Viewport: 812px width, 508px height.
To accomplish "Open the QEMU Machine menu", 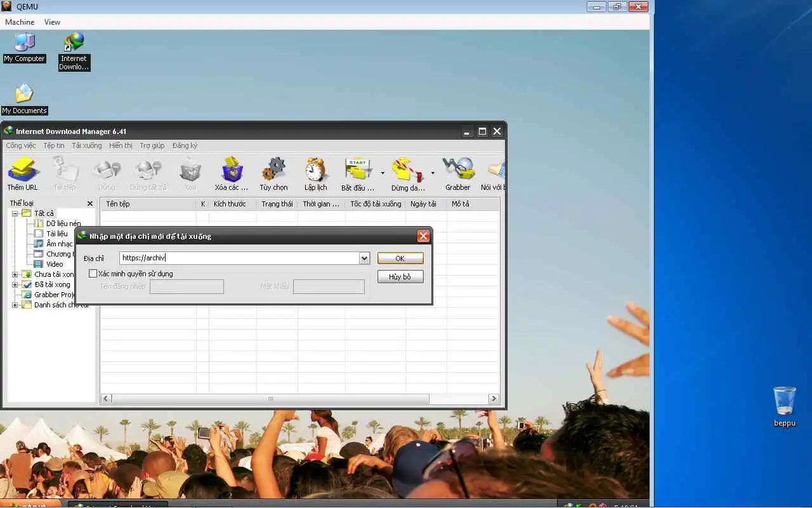I will point(20,22).
